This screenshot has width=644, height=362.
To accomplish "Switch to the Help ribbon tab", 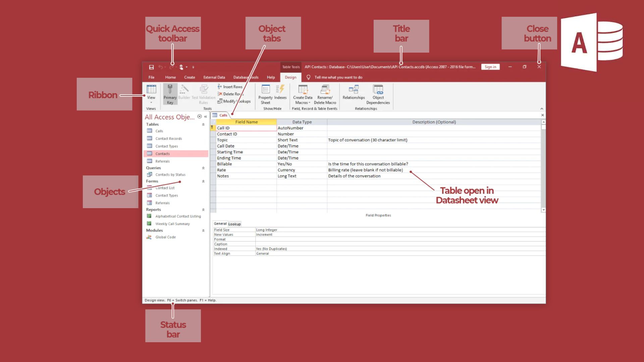I will click(271, 77).
